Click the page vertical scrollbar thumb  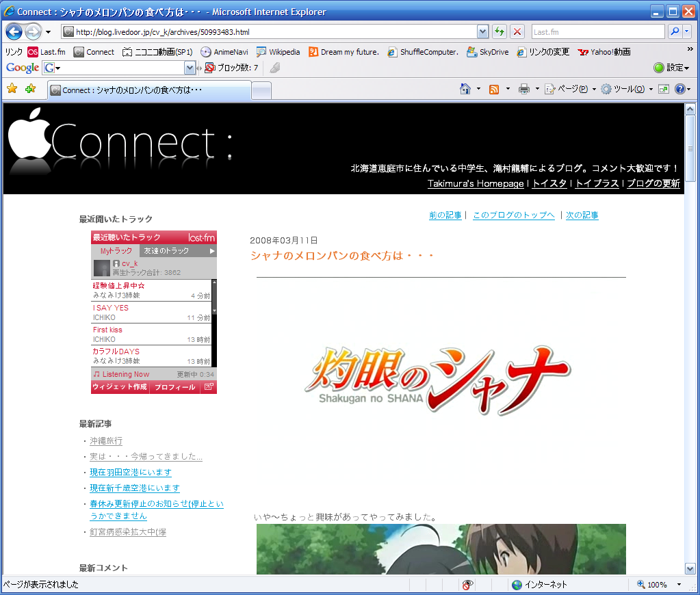[690, 148]
